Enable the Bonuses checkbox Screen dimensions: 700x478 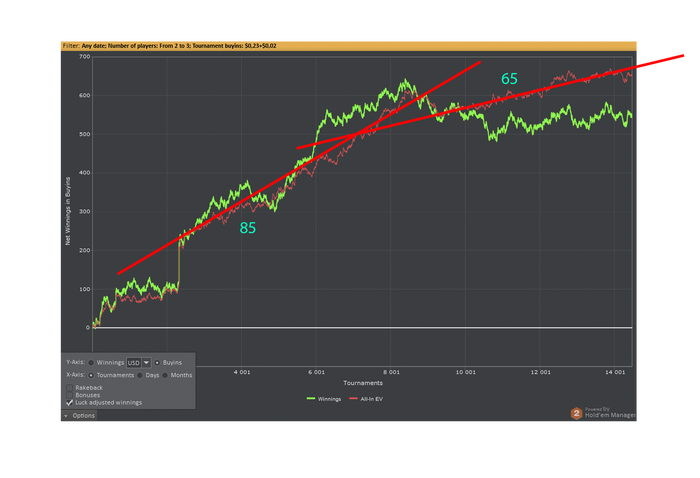click(69, 395)
